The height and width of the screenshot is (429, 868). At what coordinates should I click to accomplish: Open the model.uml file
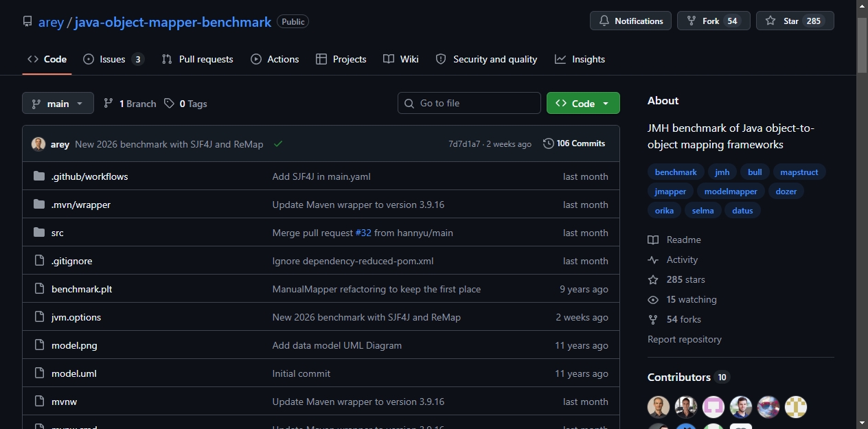point(74,373)
